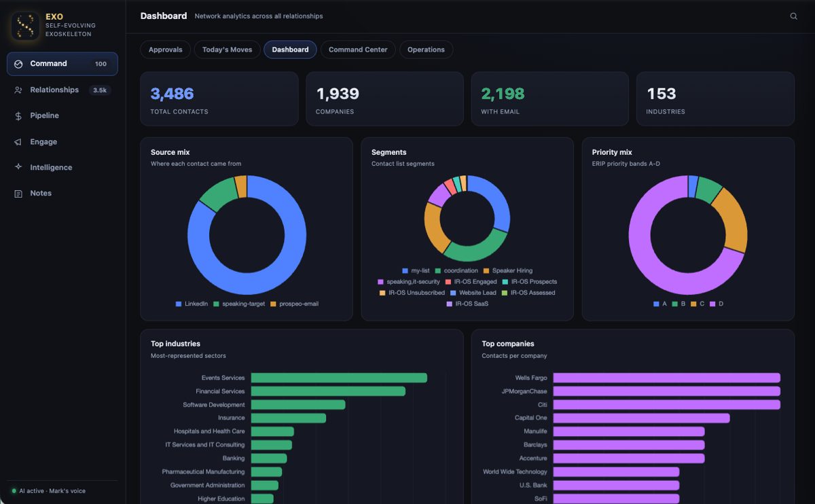815x504 pixels.
Task: Click 'AI active · Mark's voice' status text
Action: [52, 491]
